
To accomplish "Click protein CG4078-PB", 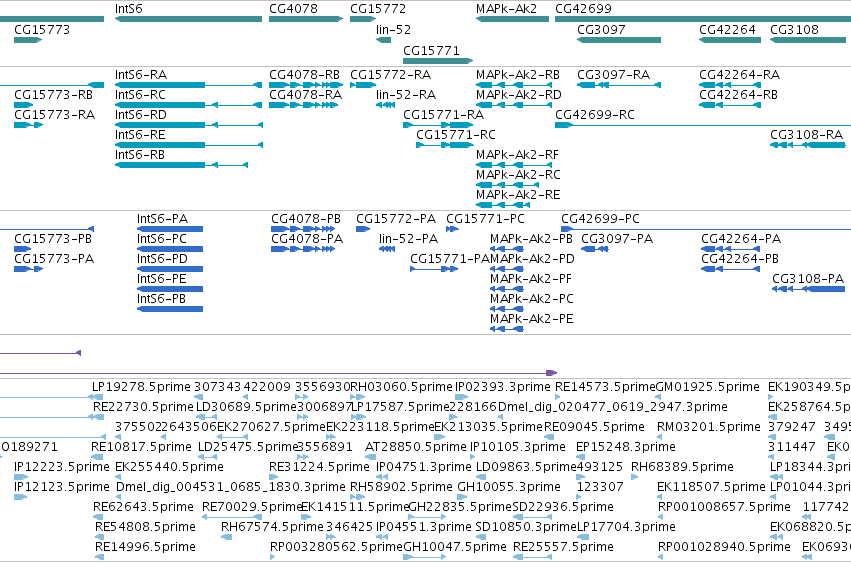I will (303, 229).
